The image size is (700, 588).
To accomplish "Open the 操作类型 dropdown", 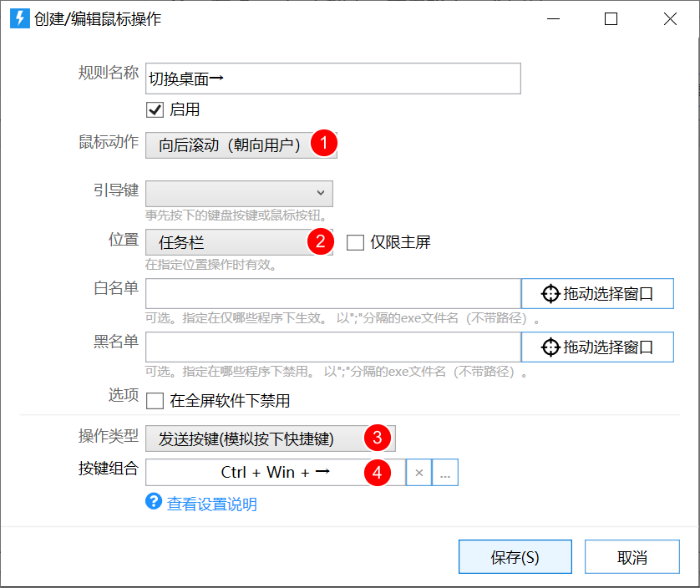I will click(x=271, y=438).
